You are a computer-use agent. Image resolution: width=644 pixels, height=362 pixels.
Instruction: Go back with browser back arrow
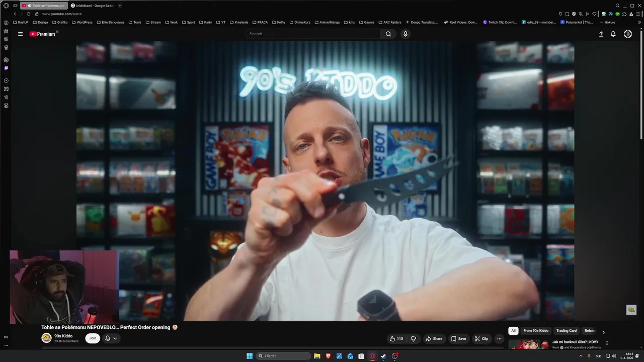(15, 14)
